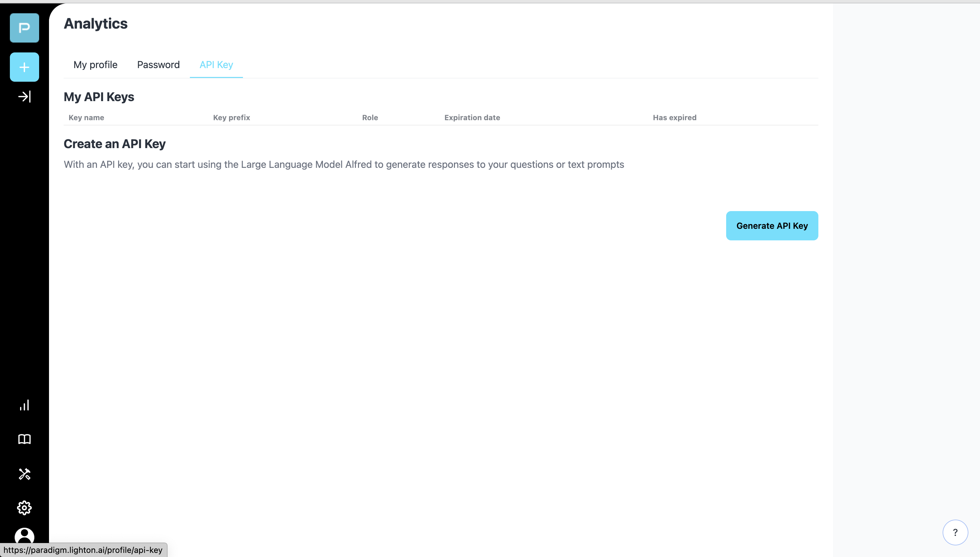Viewport: 980px width, 557px height.
Task: Click the Generate API Key button
Action: point(772,226)
